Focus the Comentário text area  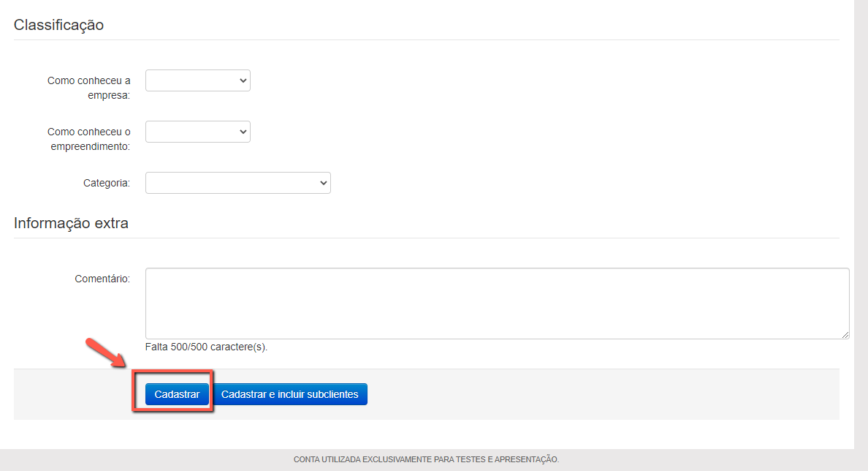coord(497,303)
